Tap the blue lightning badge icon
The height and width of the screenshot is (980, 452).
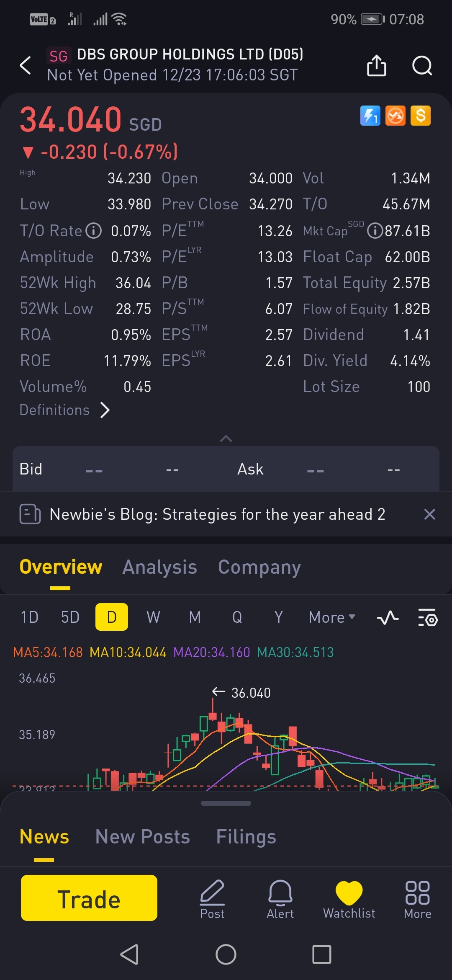(x=370, y=116)
